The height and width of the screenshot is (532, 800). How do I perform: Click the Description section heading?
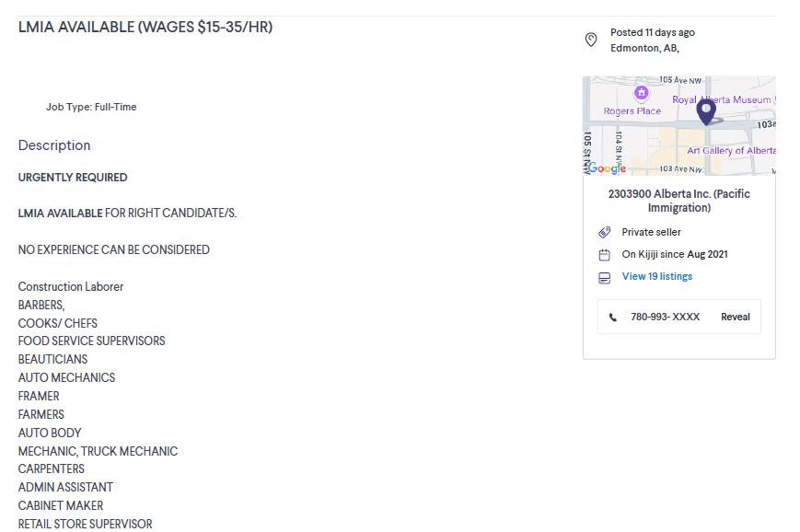tap(54, 145)
